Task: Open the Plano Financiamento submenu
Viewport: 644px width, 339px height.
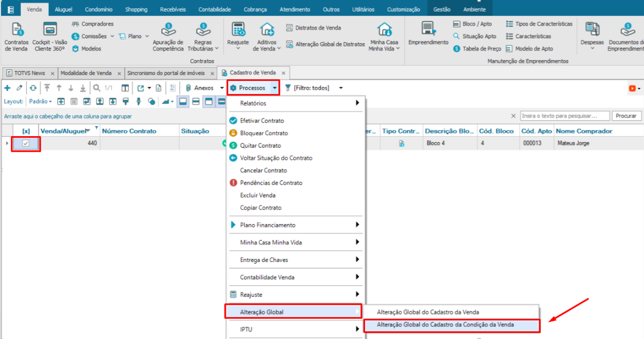Action: tap(295, 225)
